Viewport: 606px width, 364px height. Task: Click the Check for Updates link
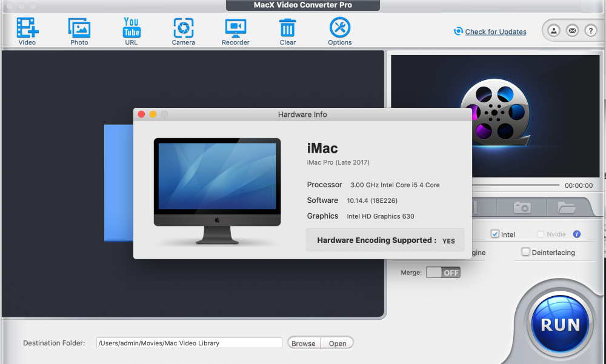[496, 31]
